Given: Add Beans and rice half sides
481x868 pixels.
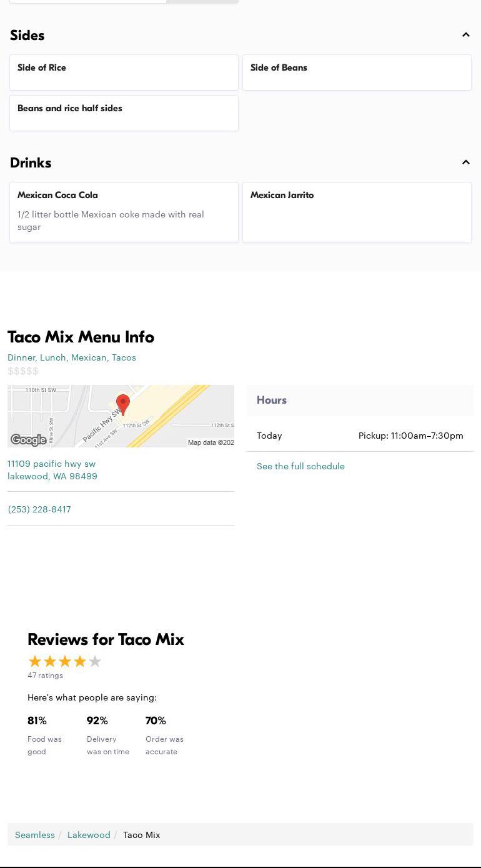Looking at the screenshot, I should pos(124,112).
